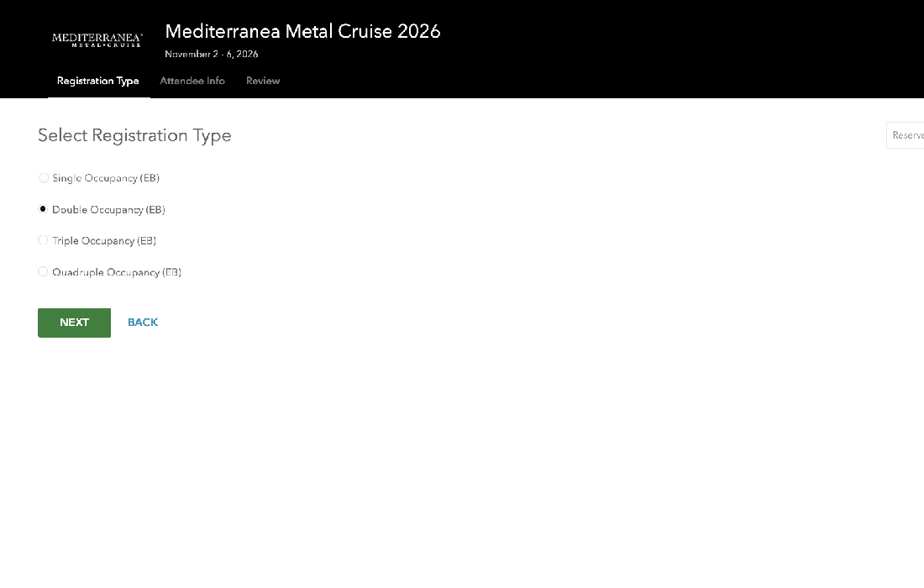The image size is (924, 588).
Task: Click the Single Occupancy (EB) label text
Action: [x=106, y=178]
